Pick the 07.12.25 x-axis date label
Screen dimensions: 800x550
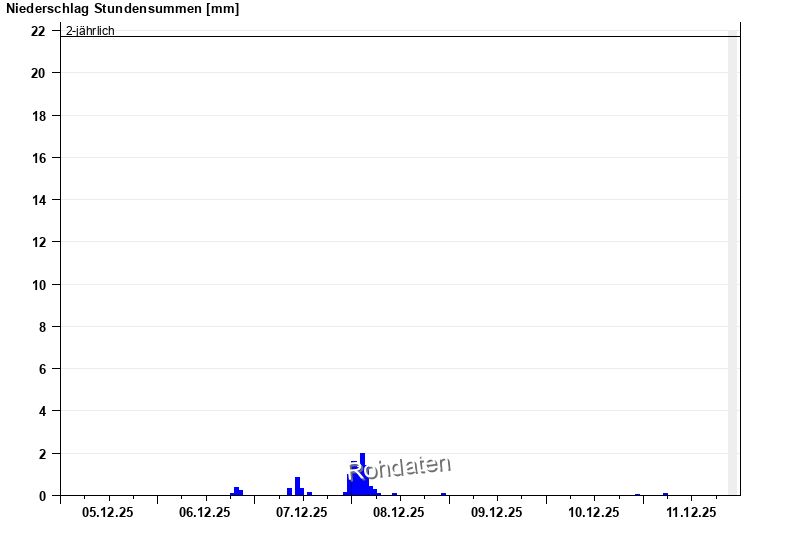[302, 513]
